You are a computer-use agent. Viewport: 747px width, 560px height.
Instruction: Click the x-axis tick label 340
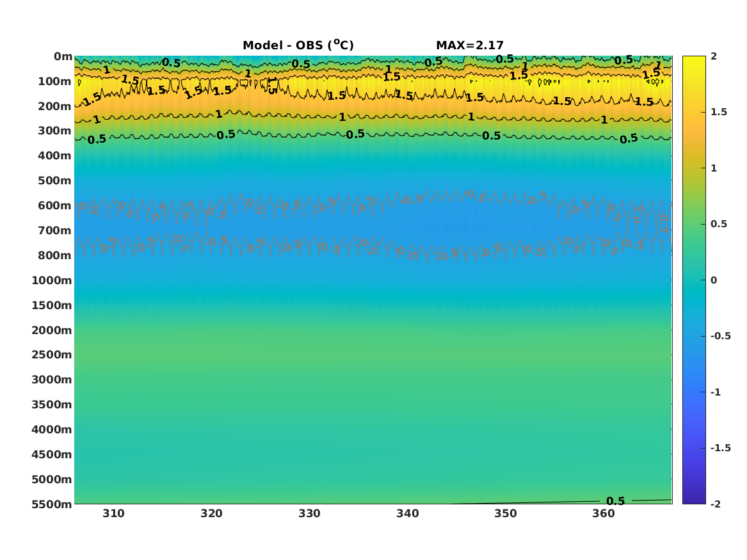click(x=407, y=513)
